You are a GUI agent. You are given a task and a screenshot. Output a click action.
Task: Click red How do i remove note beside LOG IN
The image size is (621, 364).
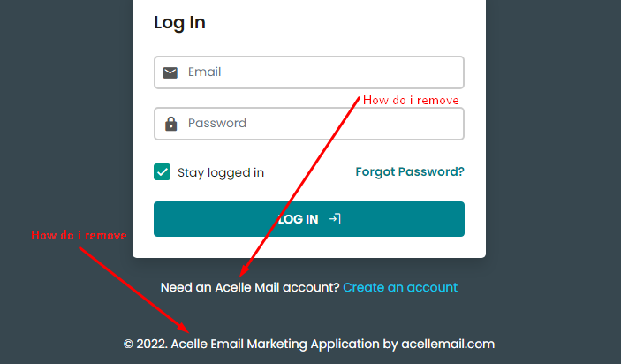[x=79, y=235]
